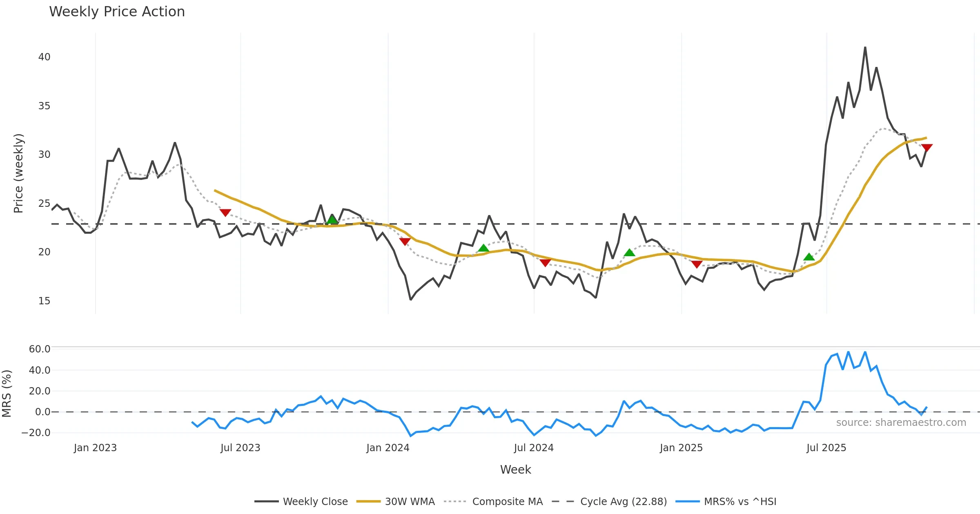Image resolution: width=980 pixels, height=514 pixels.
Task: Click the Weekly Price Action chart title
Action: (117, 11)
